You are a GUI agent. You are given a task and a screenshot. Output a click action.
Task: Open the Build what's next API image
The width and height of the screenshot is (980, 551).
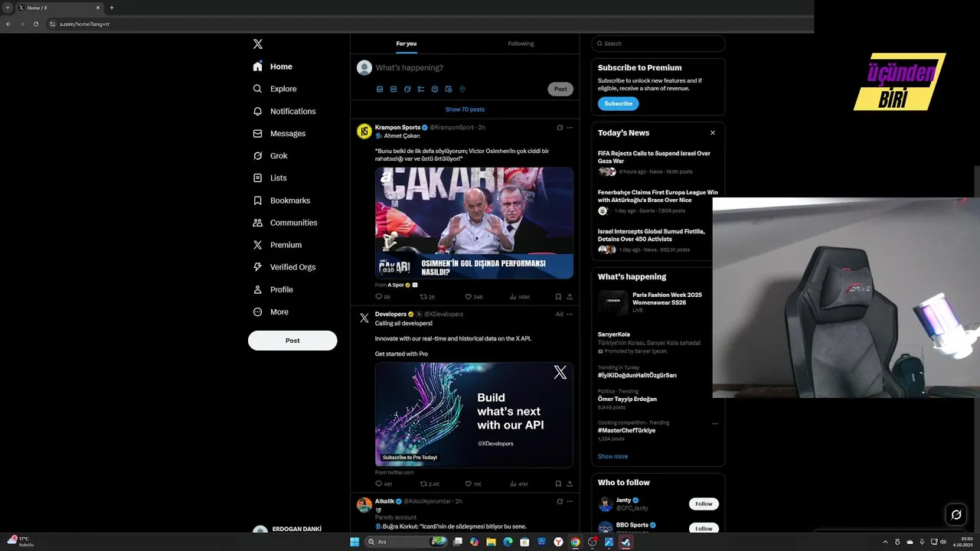[x=474, y=414]
